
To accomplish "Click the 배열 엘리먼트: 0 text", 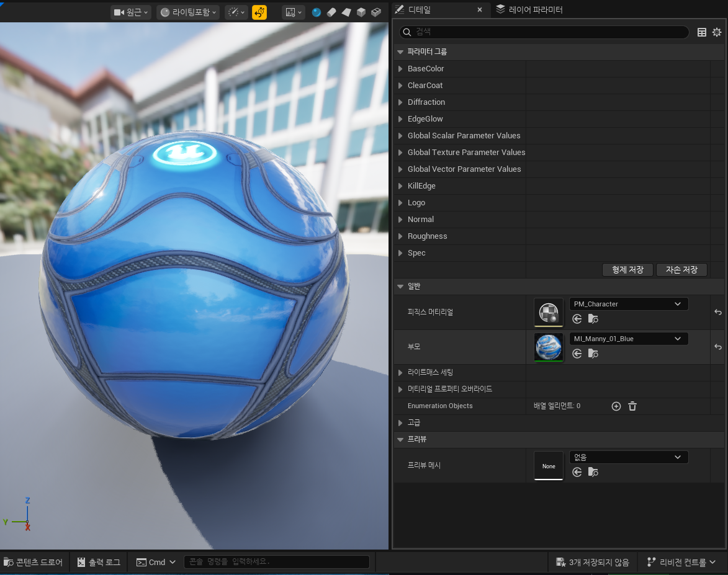I will (x=557, y=406).
